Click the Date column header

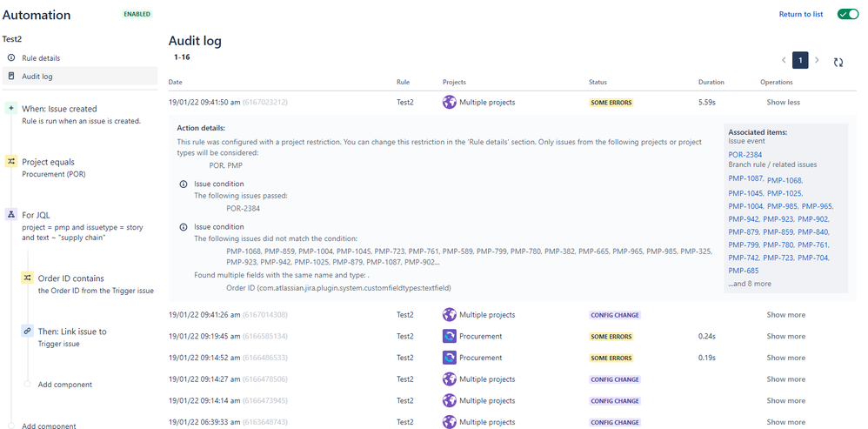click(x=175, y=82)
